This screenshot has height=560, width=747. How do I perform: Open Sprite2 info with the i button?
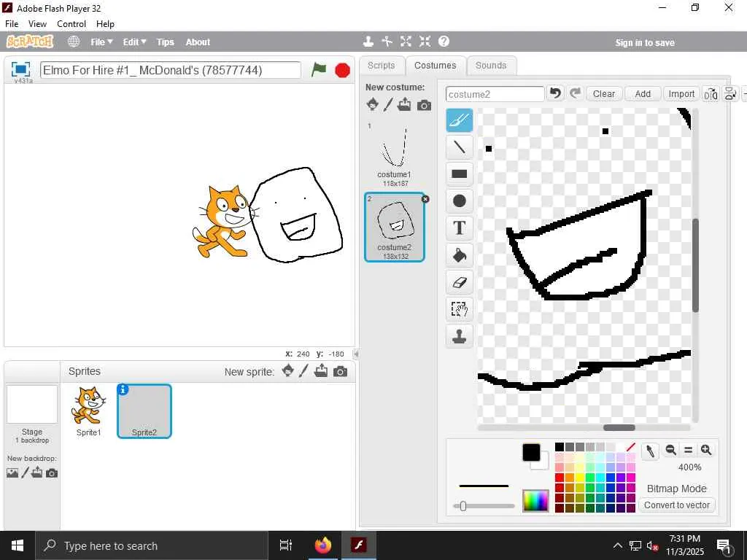(123, 389)
